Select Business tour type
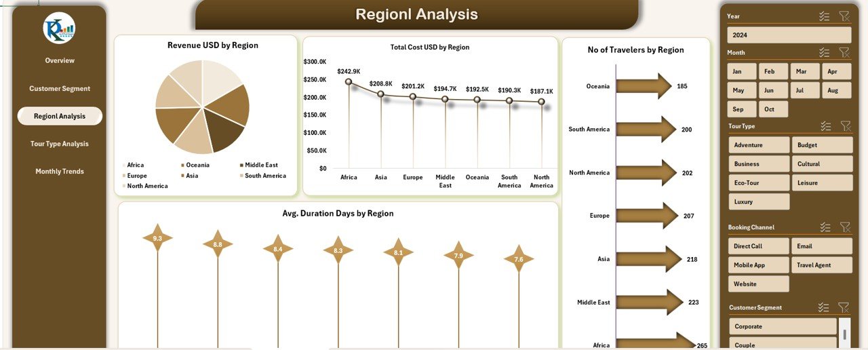The height and width of the screenshot is (350, 868). pyautogui.click(x=759, y=163)
